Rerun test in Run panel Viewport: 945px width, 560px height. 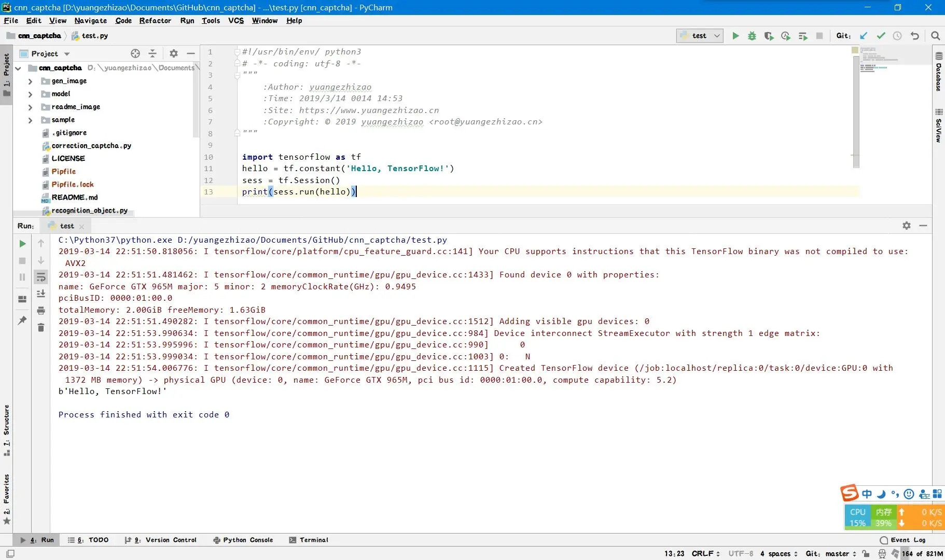pos(22,244)
